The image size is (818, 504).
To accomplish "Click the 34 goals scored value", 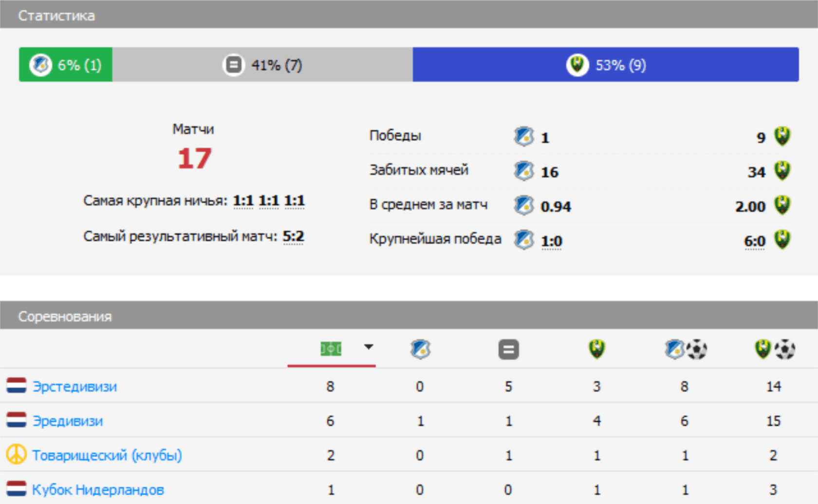I will (x=757, y=172).
